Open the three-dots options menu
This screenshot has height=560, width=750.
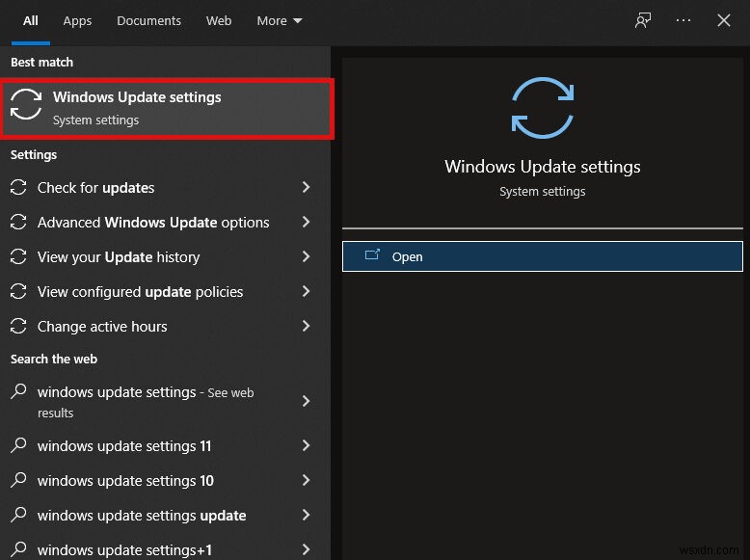click(x=683, y=20)
